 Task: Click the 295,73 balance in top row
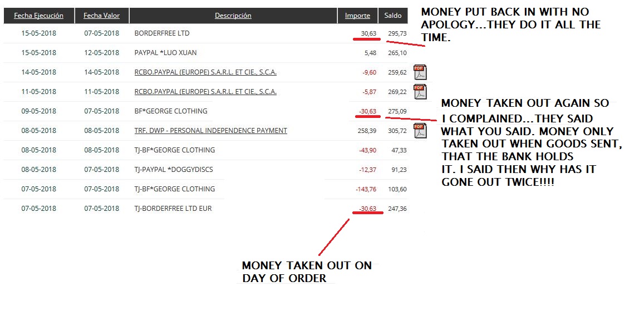point(397,33)
